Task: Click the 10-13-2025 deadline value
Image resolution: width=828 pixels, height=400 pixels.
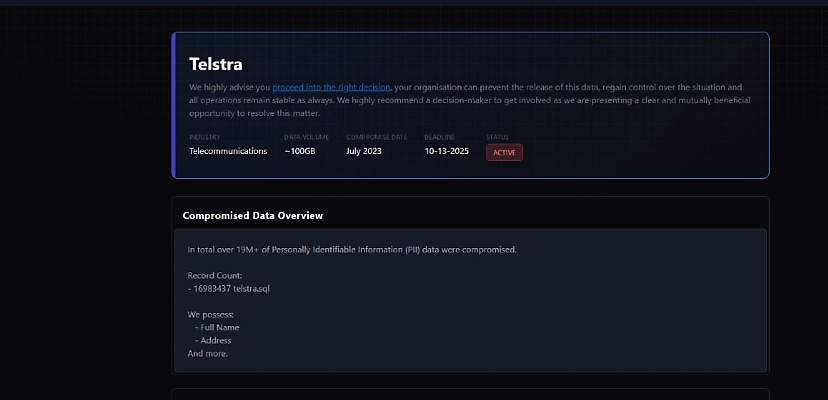Action: pyautogui.click(x=447, y=151)
